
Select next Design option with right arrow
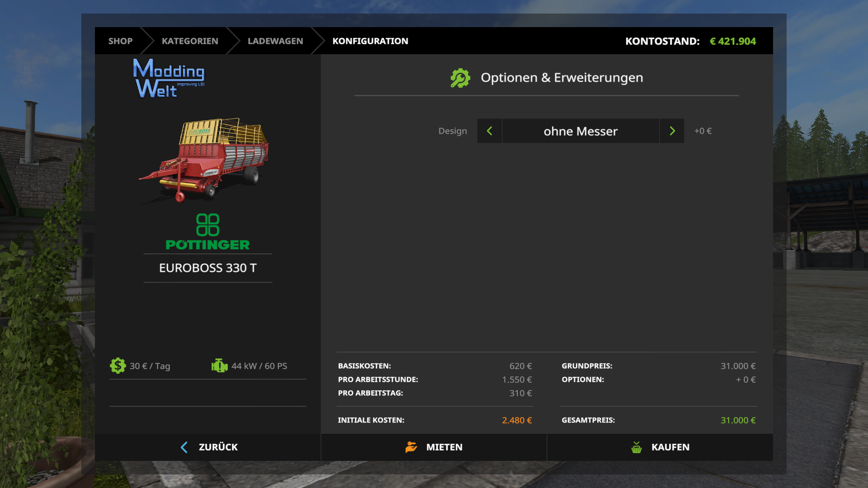[672, 131]
